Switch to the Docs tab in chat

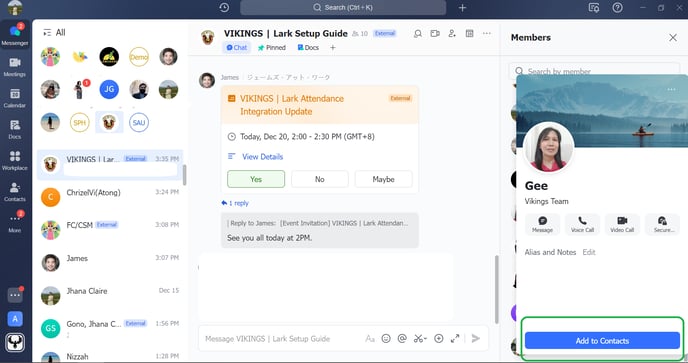pos(308,47)
